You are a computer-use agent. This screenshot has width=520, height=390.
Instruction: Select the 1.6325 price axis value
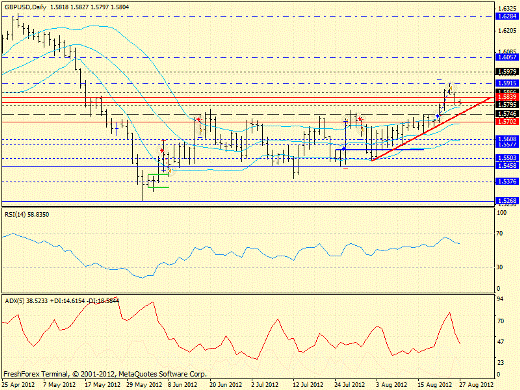coord(507,8)
